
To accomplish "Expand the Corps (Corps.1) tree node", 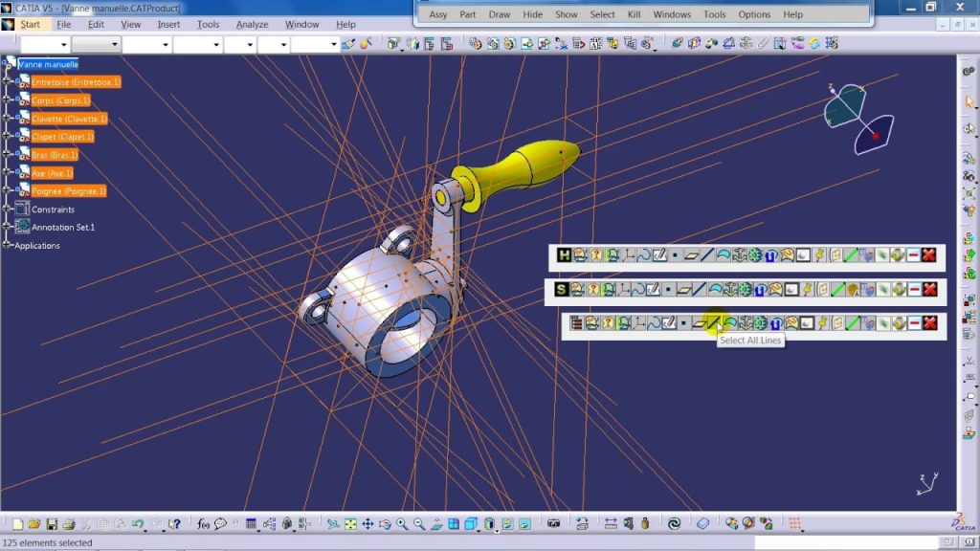I will point(7,100).
